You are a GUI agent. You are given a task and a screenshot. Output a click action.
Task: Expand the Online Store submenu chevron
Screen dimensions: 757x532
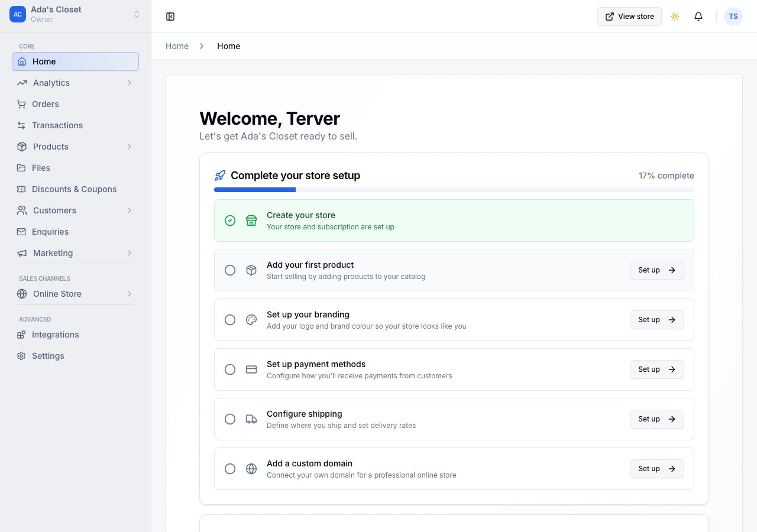tap(130, 294)
